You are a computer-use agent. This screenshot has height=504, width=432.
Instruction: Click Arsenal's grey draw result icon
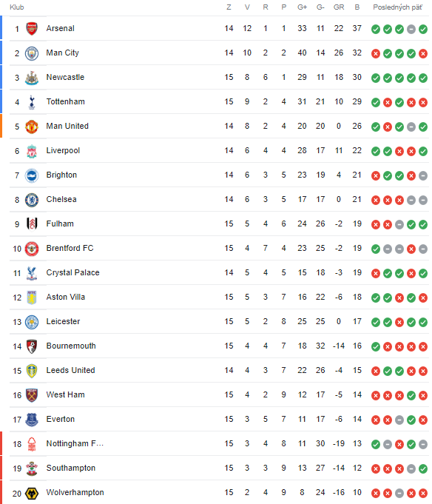point(411,30)
